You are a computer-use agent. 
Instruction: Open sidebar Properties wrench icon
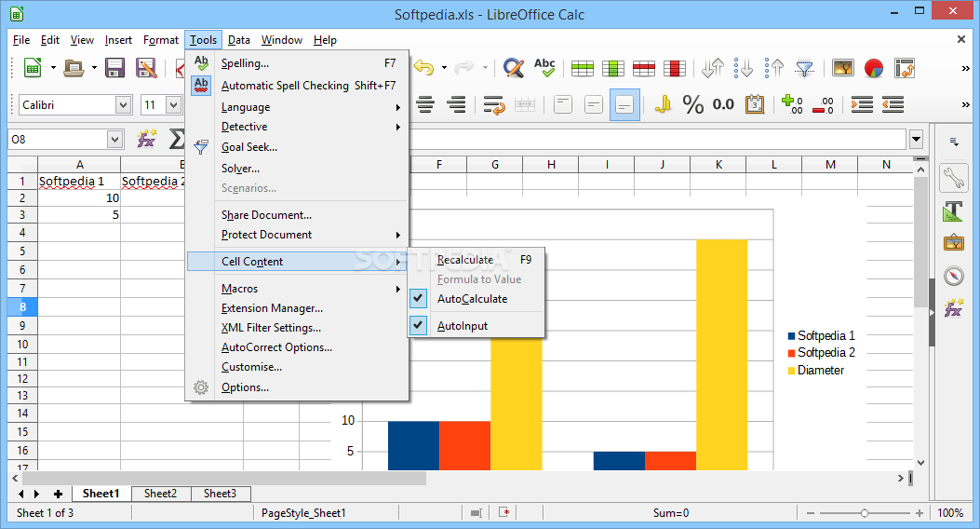(954, 178)
